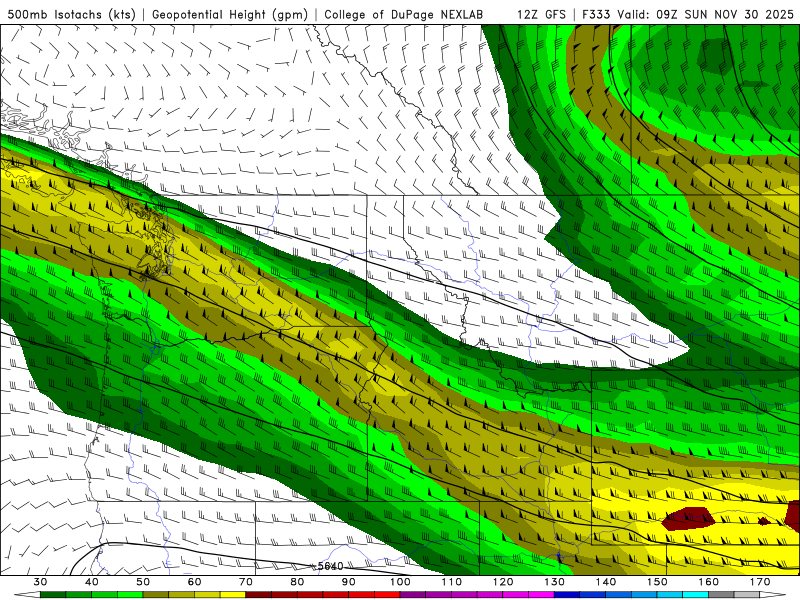
Task: Click the "5640" height contour label
Action: pyautogui.click(x=330, y=566)
